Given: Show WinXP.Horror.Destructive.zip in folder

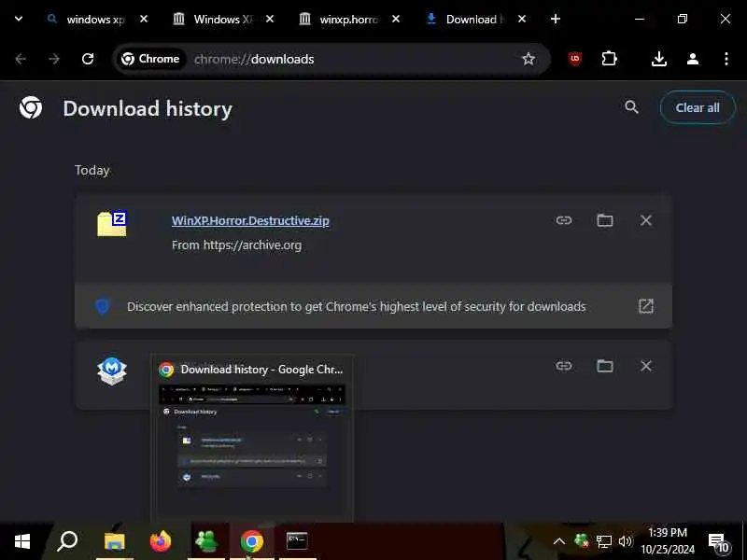Looking at the screenshot, I should [604, 220].
